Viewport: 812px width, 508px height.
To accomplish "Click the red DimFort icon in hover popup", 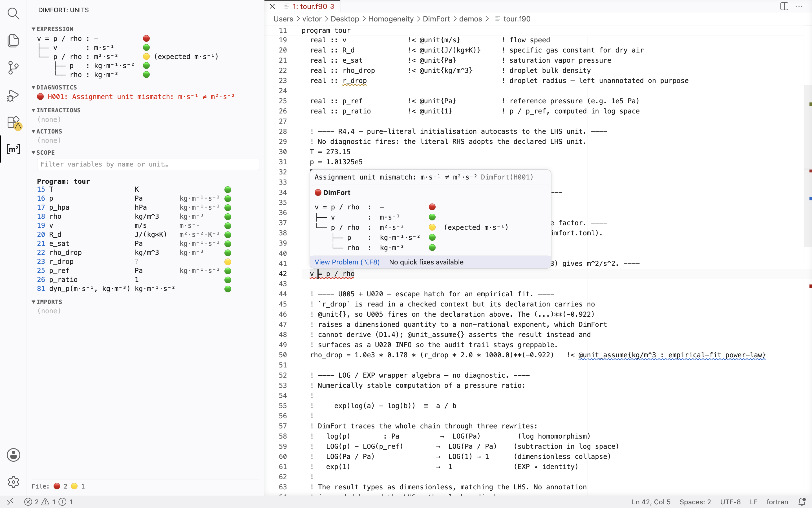I will coord(318,192).
